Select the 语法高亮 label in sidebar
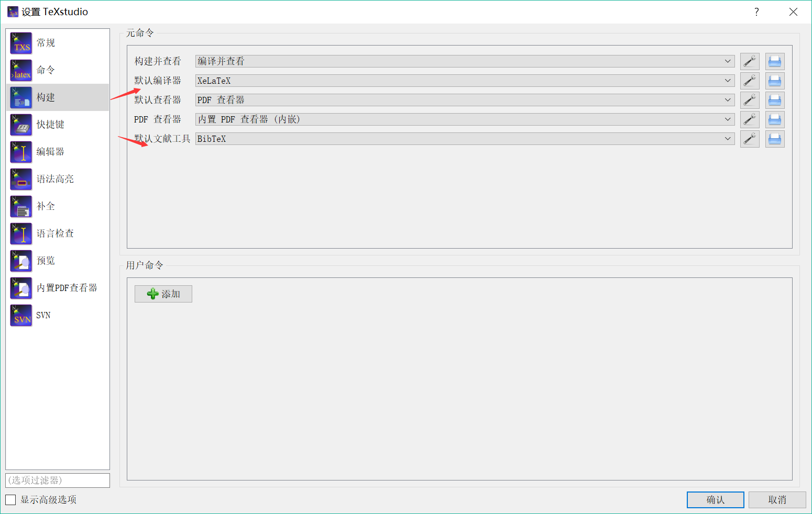812x514 pixels. point(55,179)
